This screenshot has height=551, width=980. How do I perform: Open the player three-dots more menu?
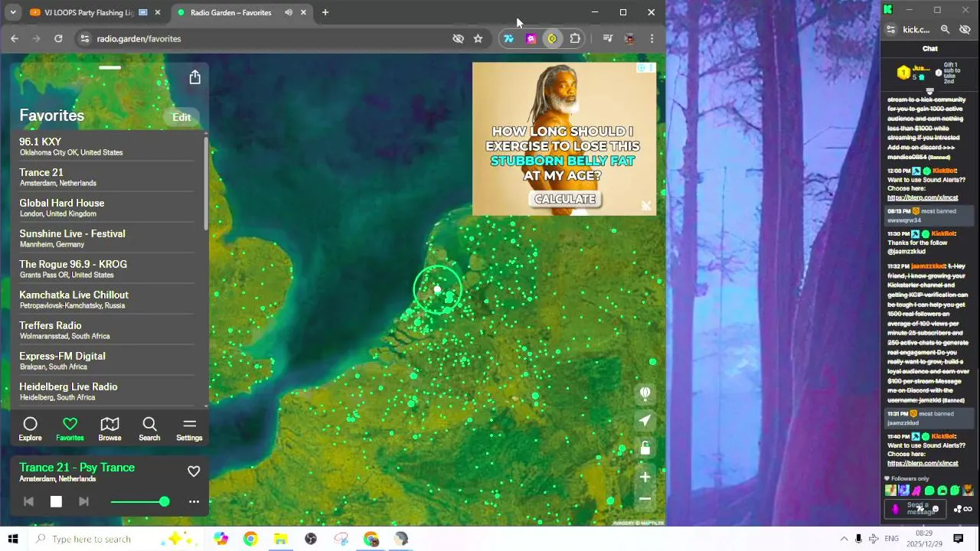[x=194, y=502]
